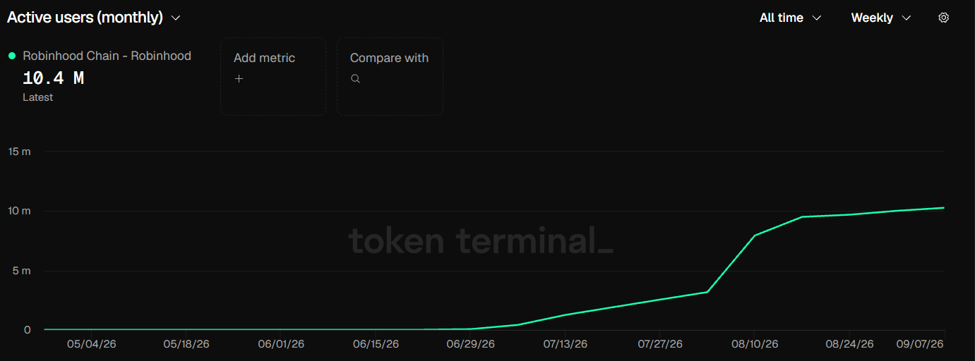Click the token terminal watermark
Viewport: 975px width, 361px height.
coord(481,240)
